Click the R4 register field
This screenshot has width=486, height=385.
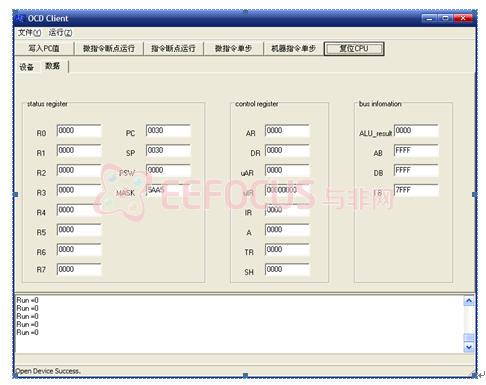(x=79, y=210)
